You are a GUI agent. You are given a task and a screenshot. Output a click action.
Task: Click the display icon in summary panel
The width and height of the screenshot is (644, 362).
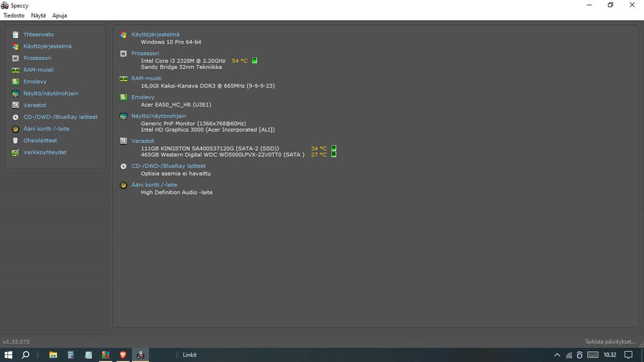[123, 116]
